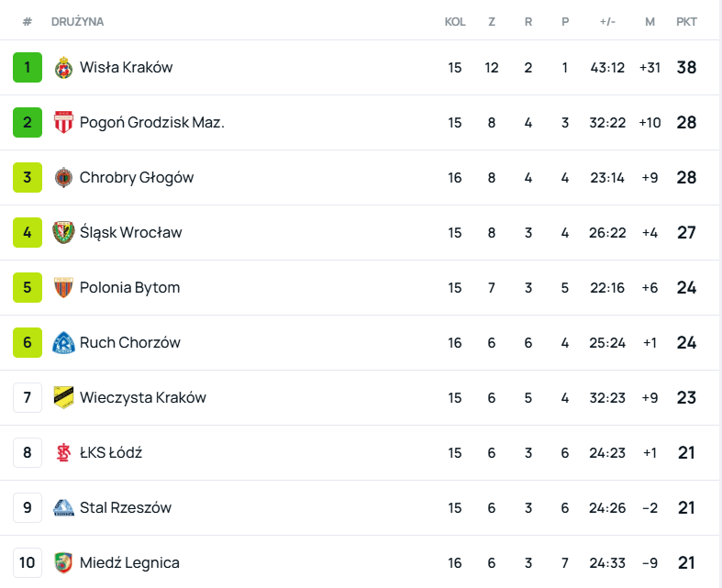This screenshot has width=722, height=588.
Task: Click the ŁKS Łódź red emblem
Action: 63,453
